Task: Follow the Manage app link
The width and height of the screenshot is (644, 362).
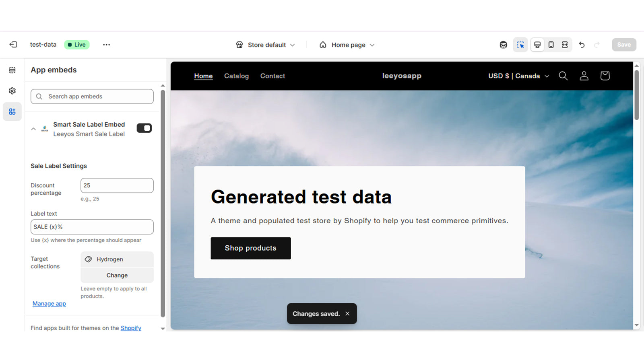Action: point(49,304)
